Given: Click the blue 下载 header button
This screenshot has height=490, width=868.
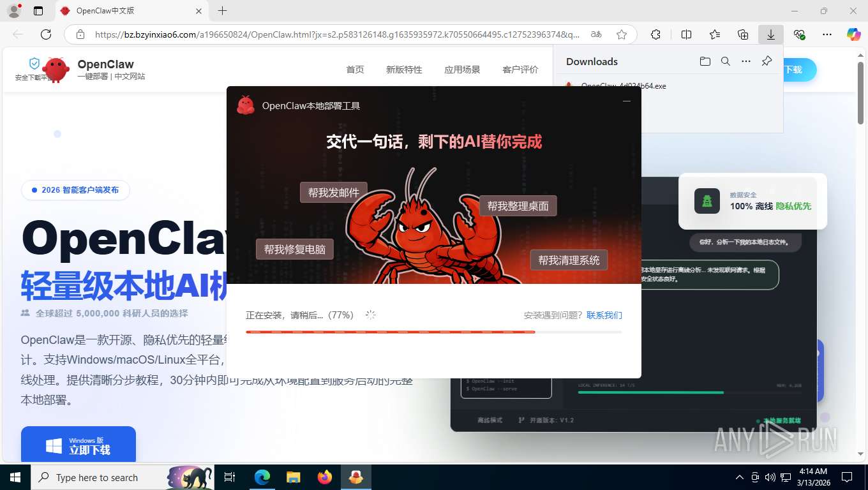Looking at the screenshot, I should [799, 70].
